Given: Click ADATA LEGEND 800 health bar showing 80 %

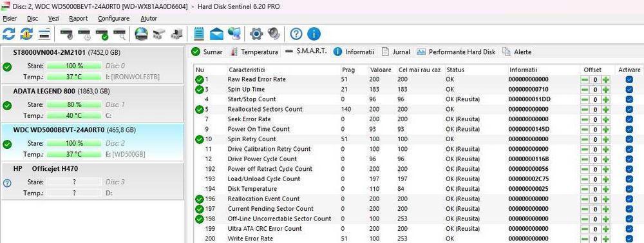Looking at the screenshot, I should pos(74,104).
